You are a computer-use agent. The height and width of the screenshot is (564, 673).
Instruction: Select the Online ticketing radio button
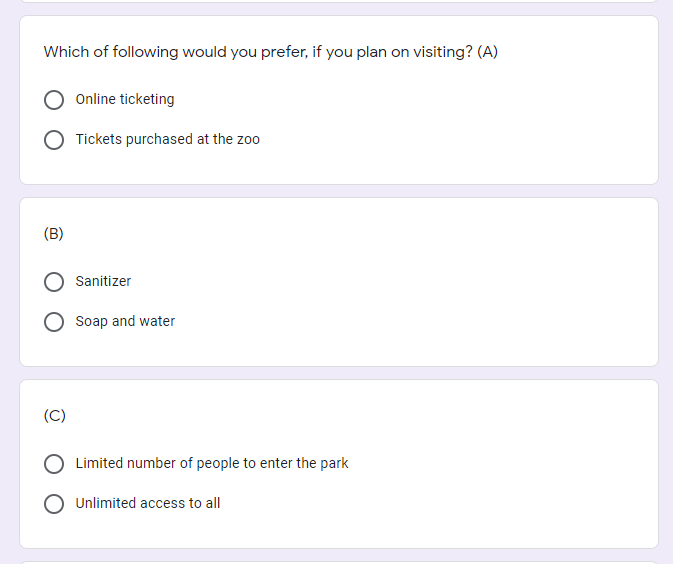[54, 100]
